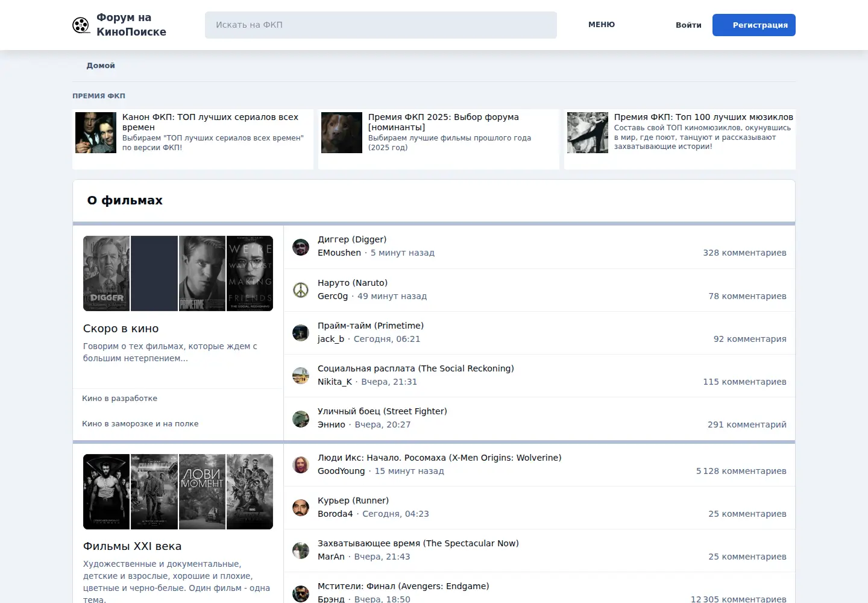Focus the Искать на ФКП search field
The width and height of the screenshot is (868, 603).
[381, 25]
